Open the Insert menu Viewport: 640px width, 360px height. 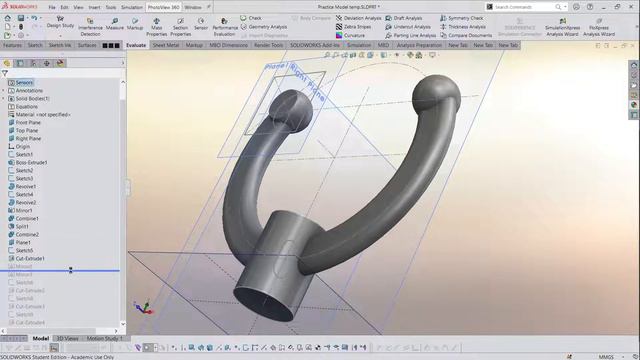94,7
